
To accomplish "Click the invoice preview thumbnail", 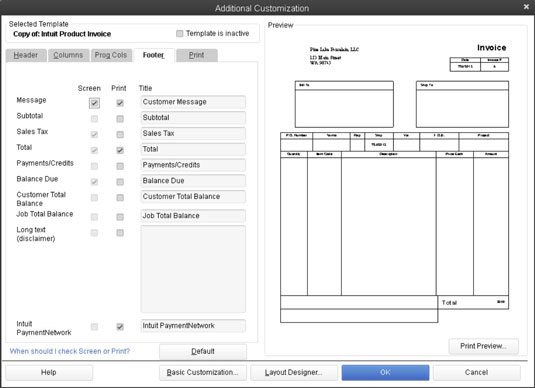I will click(394, 183).
